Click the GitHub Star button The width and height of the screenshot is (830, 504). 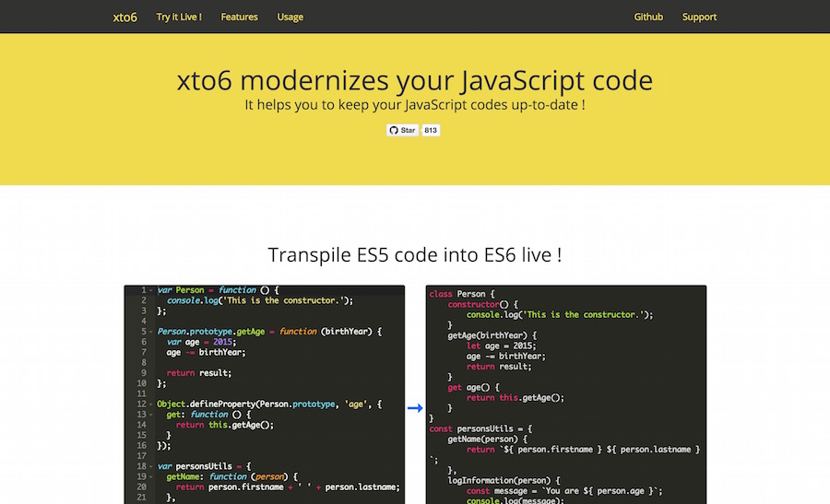click(402, 130)
